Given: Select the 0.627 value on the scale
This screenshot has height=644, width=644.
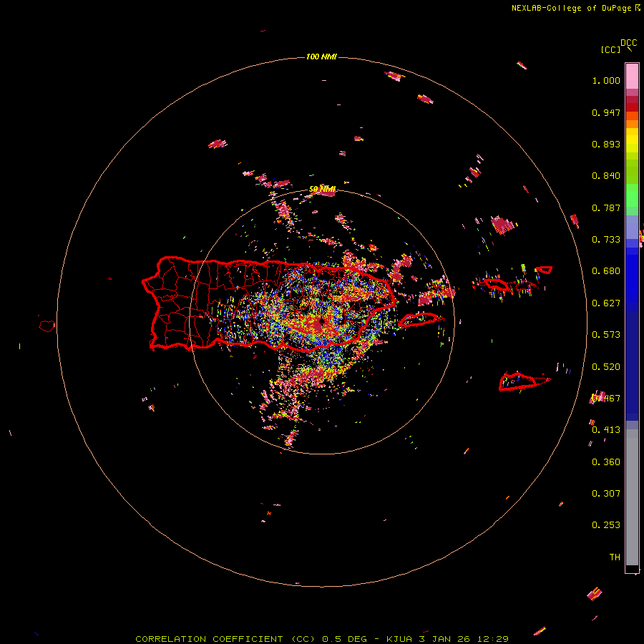Looking at the screenshot, I should [x=606, y=303].
